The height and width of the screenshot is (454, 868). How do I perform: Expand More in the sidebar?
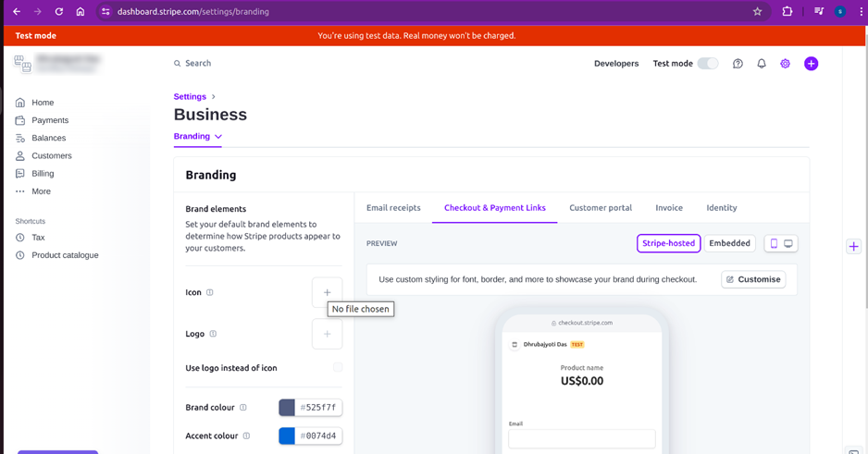coord(41,191)
